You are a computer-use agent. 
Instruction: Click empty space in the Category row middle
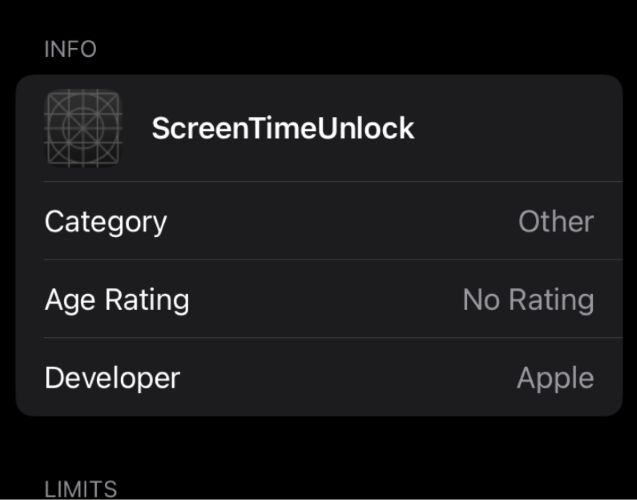(340, 221)
